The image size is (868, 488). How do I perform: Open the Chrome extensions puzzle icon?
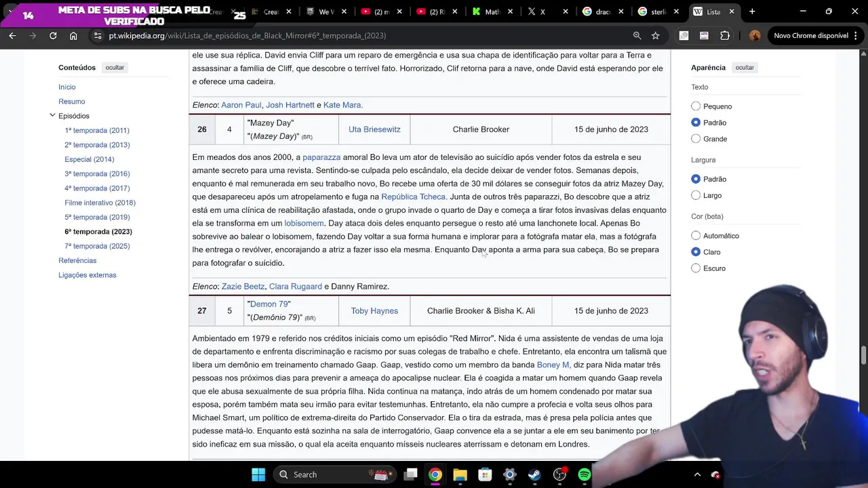tap(725, 35)
